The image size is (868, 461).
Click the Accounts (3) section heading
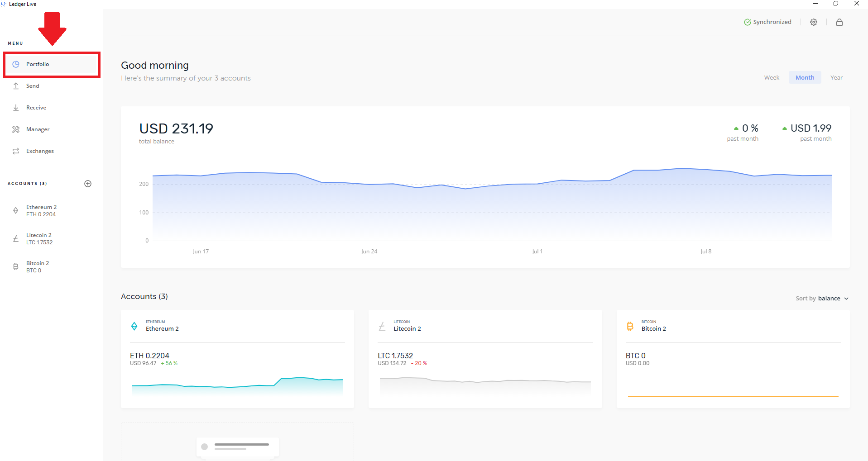(144, 296)
